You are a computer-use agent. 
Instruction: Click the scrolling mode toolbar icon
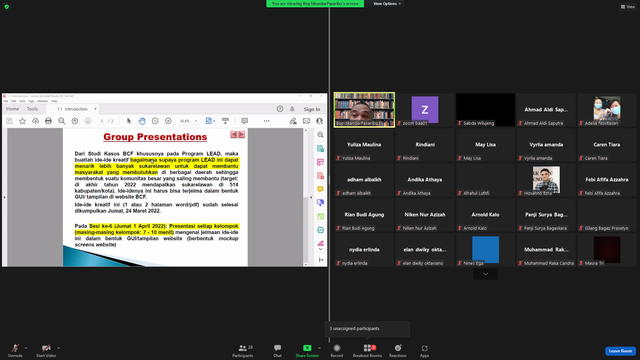pos(225,121)
